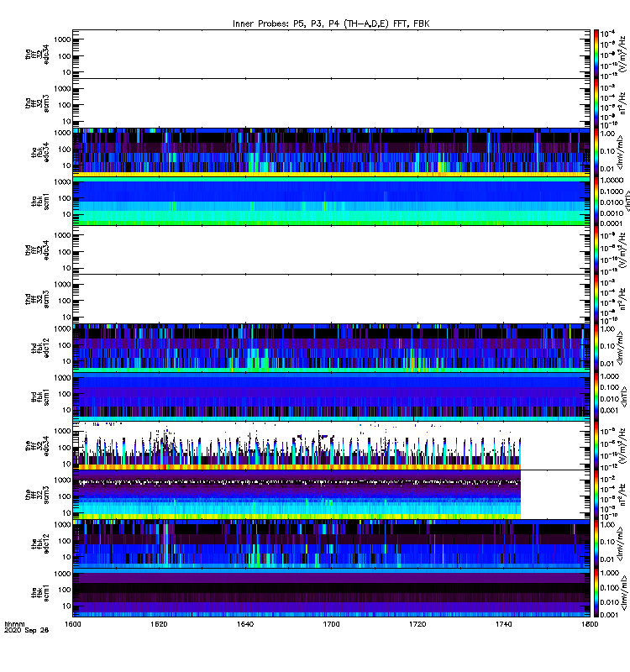Click the color bar beside tha fbk scm1 panel
This screenshot has height=672, width=630.
pos(596,202)
